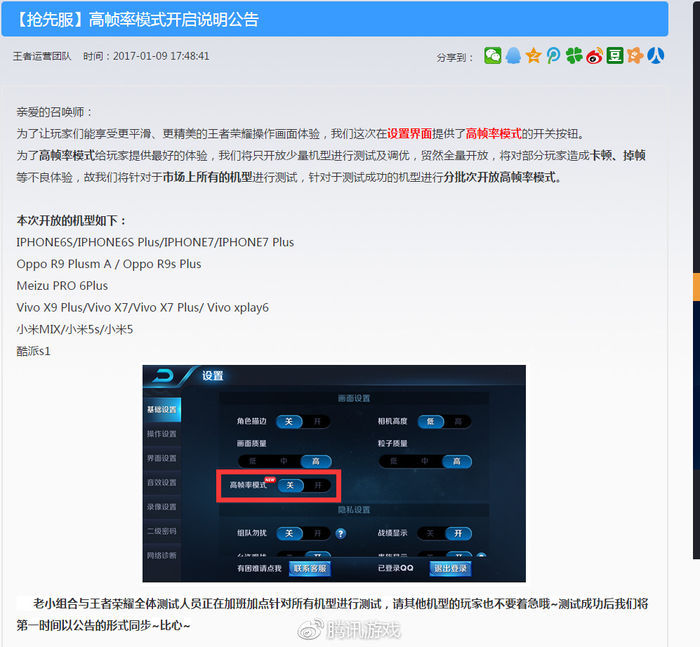Choose 高 for 画面质量
The height and width of the screenshot is (647, 700).
(316, 461)
